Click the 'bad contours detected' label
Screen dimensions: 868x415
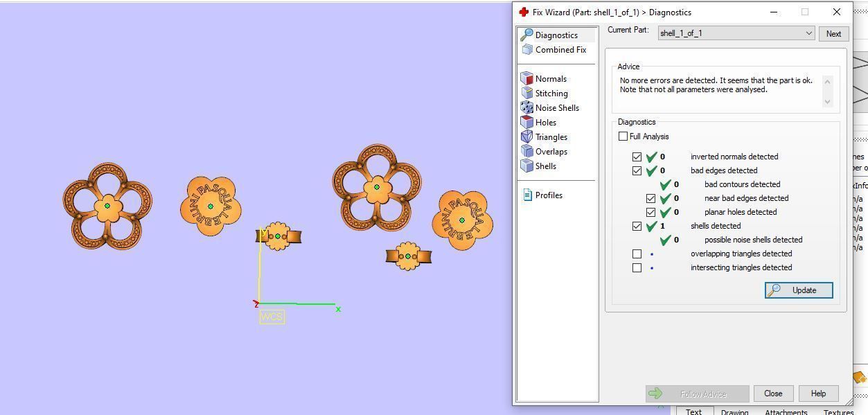coord(742,184)
